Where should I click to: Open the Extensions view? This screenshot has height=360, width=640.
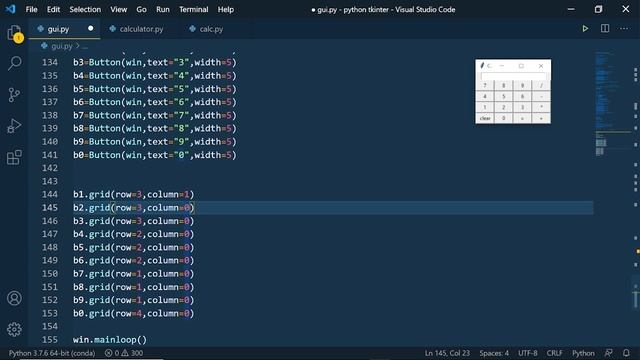point(14,157)
